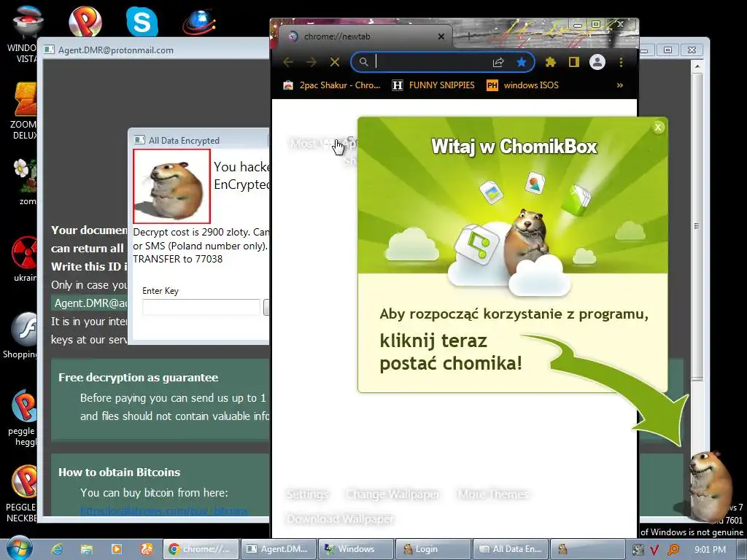This screenshot has height=560, width=747.
Task: Open the 2pac Shakur bookmark
Action: tap(332, 85)
